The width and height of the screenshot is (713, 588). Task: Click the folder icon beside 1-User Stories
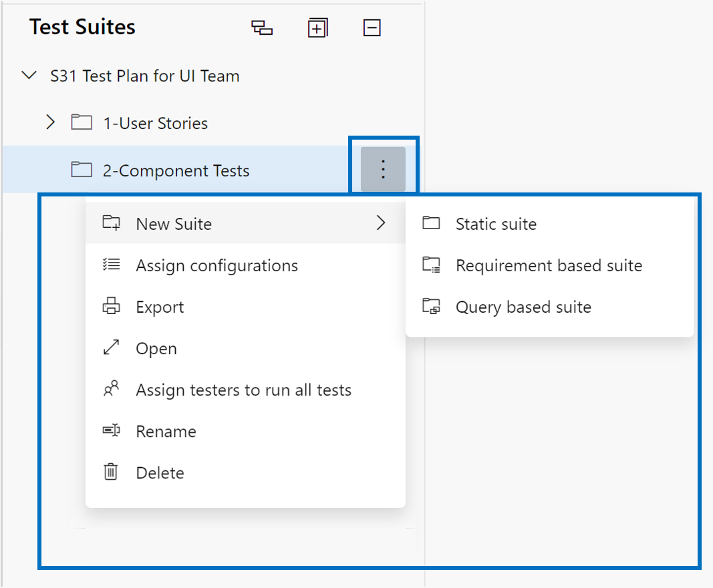(82, 123)
